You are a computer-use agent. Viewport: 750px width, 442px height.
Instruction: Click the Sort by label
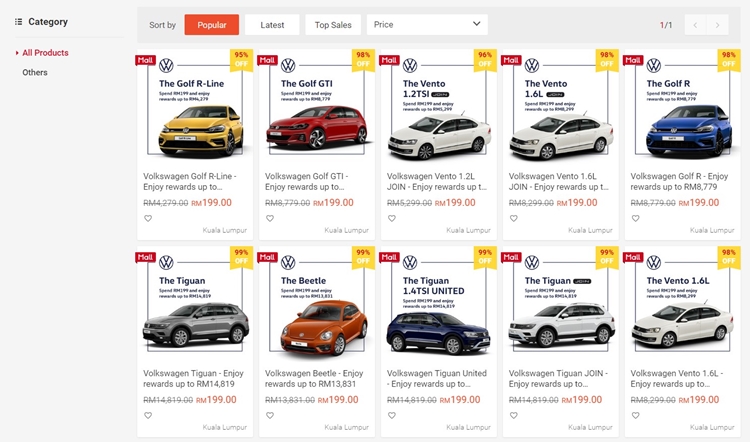point(163,25)
